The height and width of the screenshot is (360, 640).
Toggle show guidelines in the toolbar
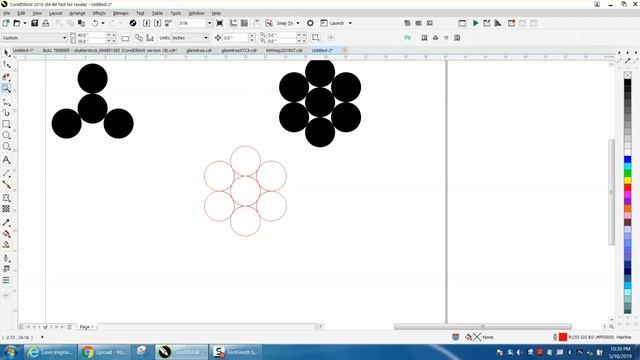pos(256,23)
